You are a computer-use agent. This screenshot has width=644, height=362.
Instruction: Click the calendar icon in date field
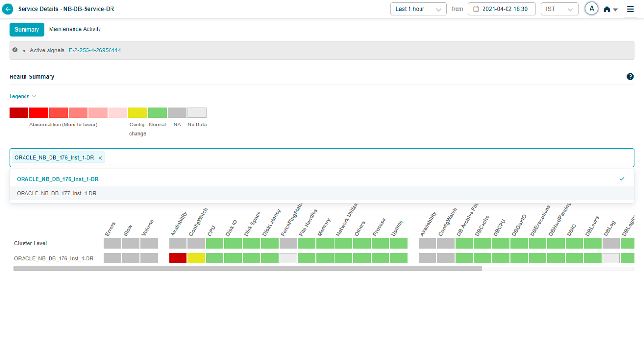point(476,9)
